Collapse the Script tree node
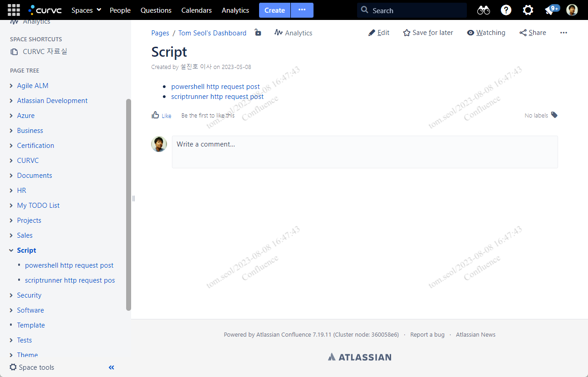588x377 pixels. click(x=11, y=250)
